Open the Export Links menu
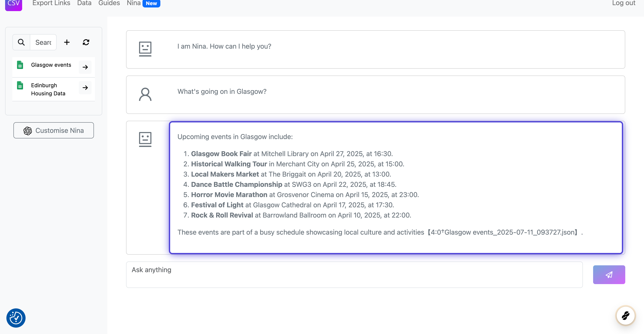The height and width of the screenshot is (334, 644). 51,3
